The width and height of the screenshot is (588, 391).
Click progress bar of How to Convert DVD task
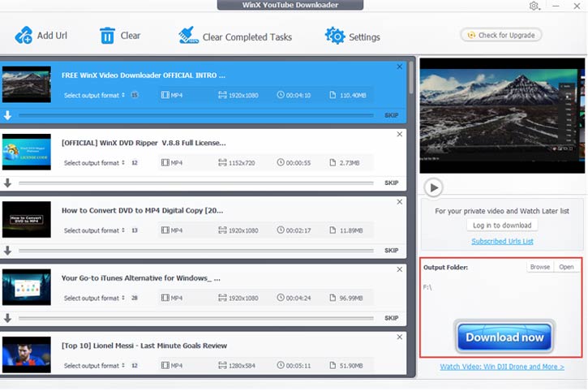[196, 251]
